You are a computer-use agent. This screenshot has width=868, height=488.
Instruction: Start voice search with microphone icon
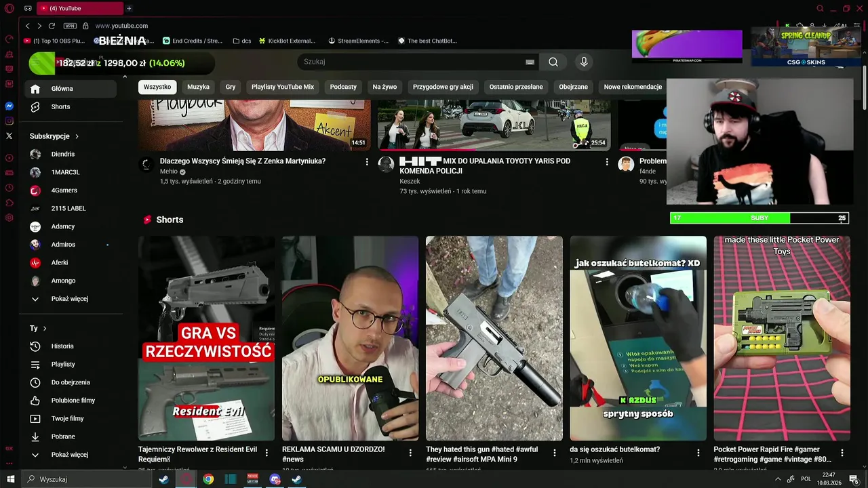[x=584, y=62]
